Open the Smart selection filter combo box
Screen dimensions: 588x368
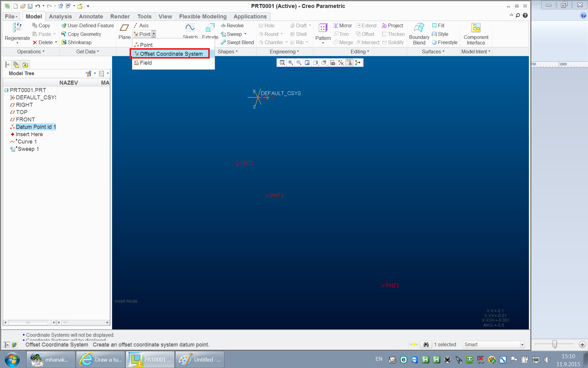coord(494,345)
